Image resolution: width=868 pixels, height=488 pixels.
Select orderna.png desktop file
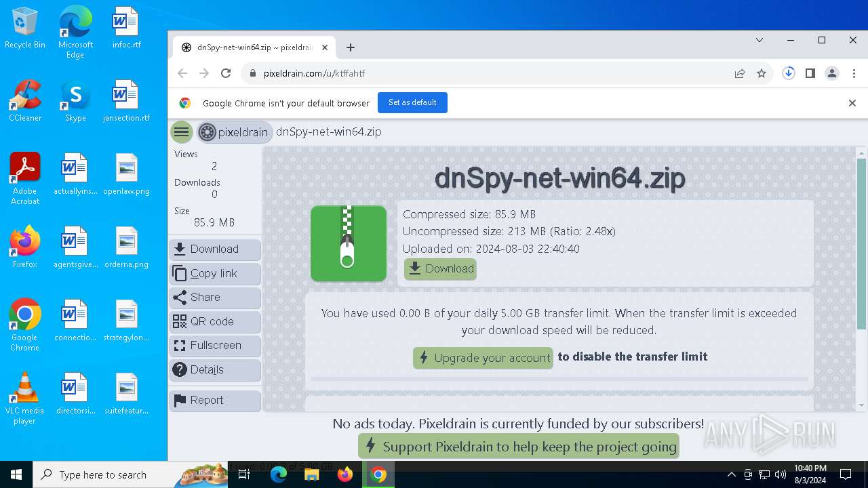[126, 248]
